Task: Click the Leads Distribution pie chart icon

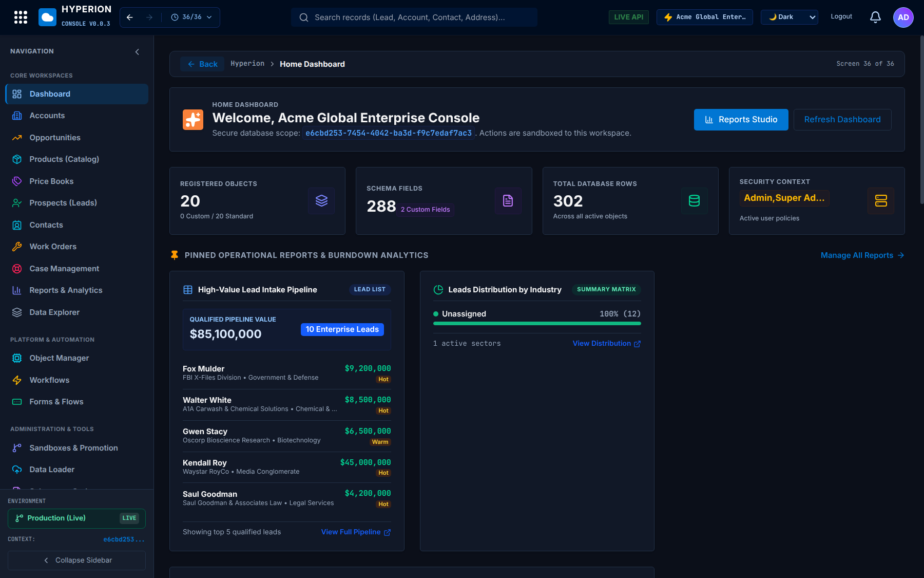Action: 438,290
